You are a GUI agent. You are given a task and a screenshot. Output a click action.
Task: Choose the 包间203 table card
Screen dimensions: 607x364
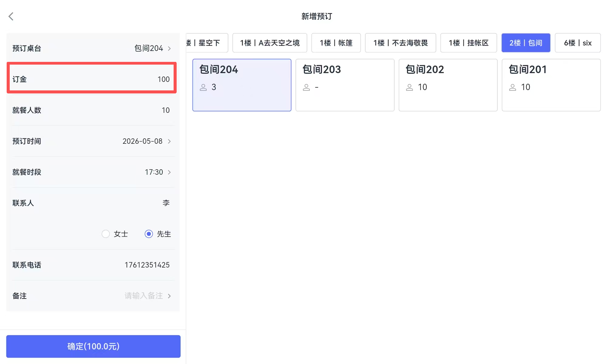pos(345,85)
